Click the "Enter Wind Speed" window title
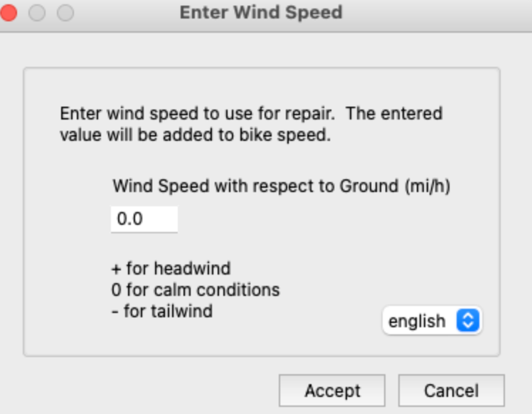 261,13
